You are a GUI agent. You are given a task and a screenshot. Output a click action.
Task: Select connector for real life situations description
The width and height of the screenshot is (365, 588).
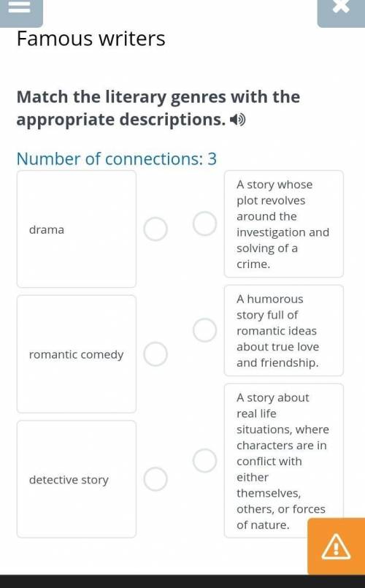point(204,460)
